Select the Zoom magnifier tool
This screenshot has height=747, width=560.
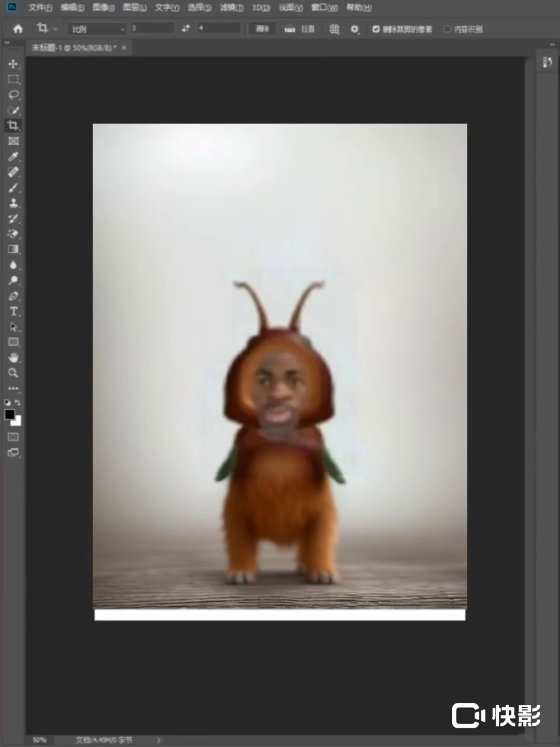13,373
